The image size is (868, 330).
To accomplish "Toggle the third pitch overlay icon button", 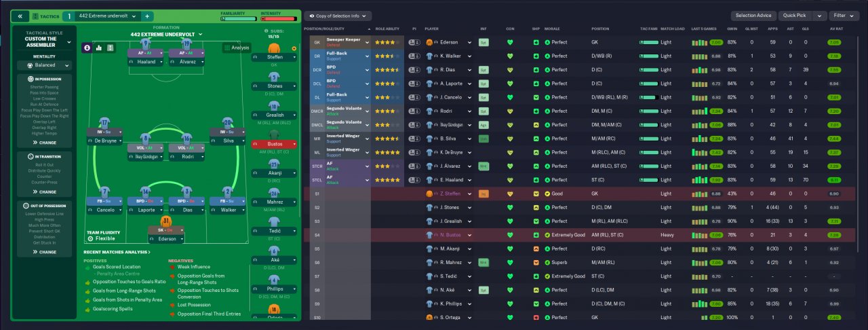I will pyautogui.click(x=111, y=48).
